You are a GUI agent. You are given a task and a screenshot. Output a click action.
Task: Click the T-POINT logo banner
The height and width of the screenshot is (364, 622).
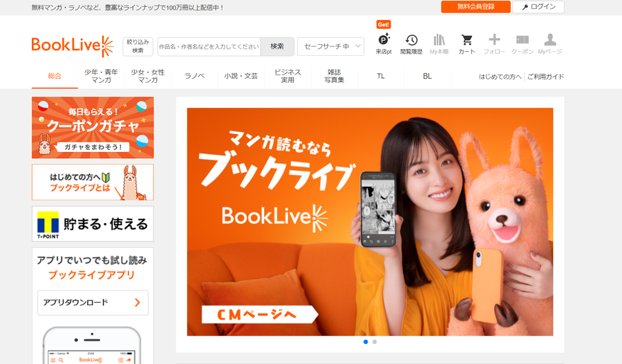click(93, 224)
